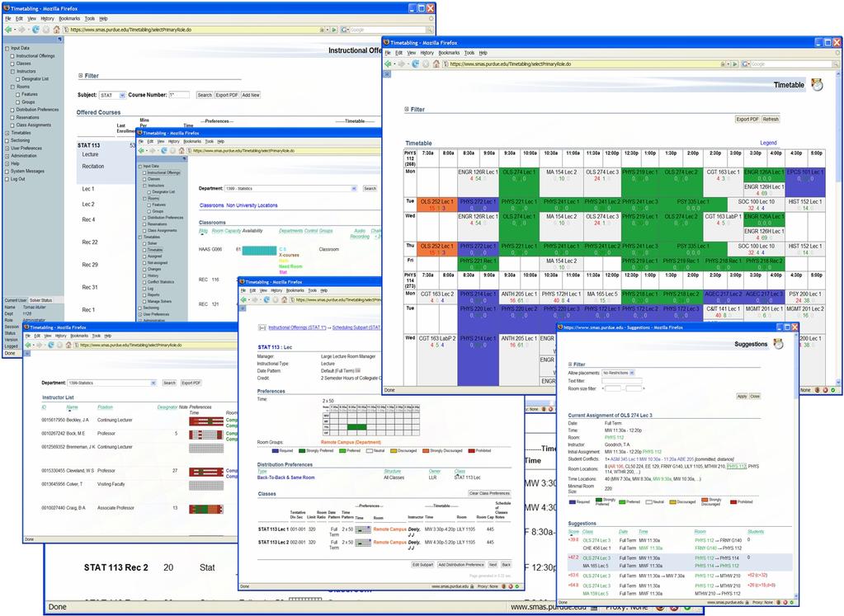
Task: Click Export PDF button in Timetable window
Action: (747, 120)
